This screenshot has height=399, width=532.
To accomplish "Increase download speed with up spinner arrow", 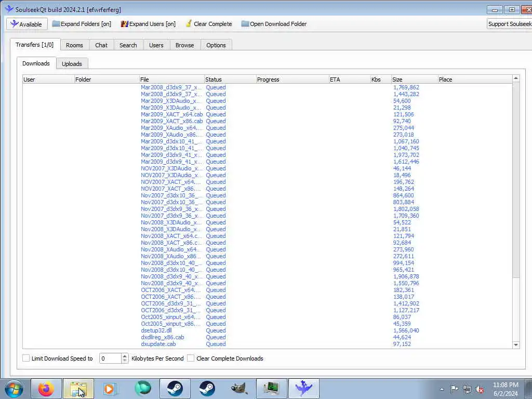I will click(x=125, y=356).
